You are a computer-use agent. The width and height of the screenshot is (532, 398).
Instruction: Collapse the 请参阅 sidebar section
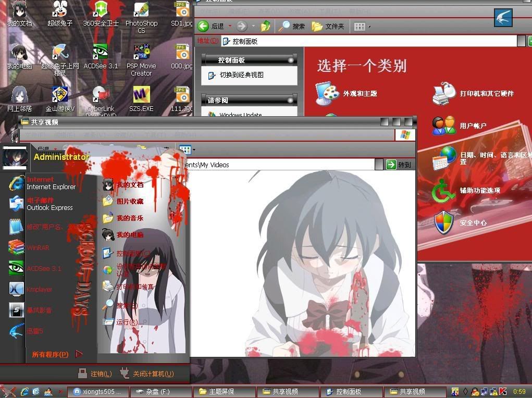coord(291,100)
